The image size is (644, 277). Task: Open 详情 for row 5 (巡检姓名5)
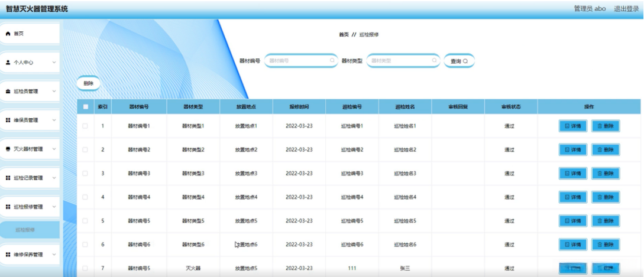573,221
